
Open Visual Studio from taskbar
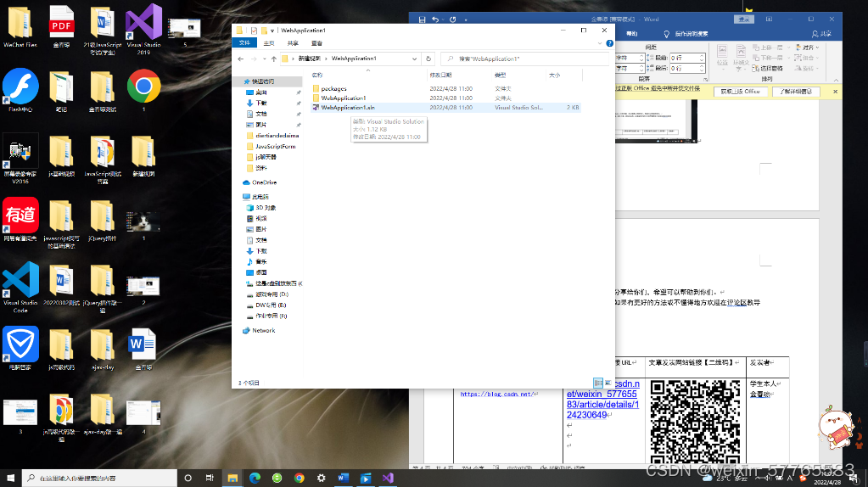tap(388, 479)
